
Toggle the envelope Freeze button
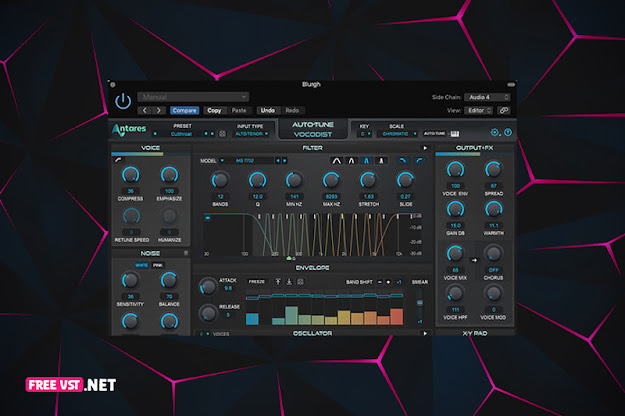pos(257,282)
